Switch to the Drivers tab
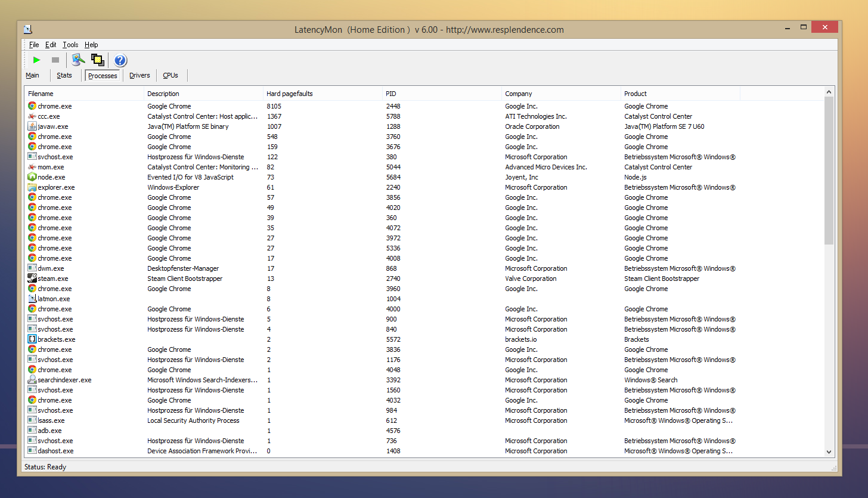This screenshot has height=498, width=868. pos(139,75)
